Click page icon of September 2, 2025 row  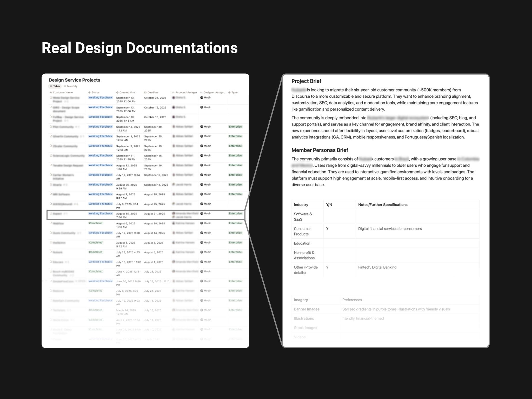pos(51,185)
